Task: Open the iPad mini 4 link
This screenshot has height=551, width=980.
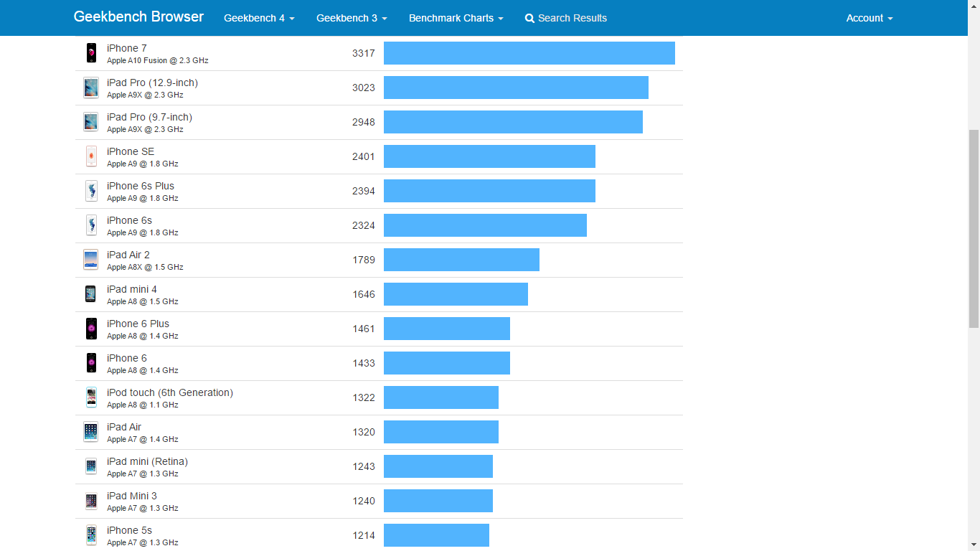Action: coord(132,289)
